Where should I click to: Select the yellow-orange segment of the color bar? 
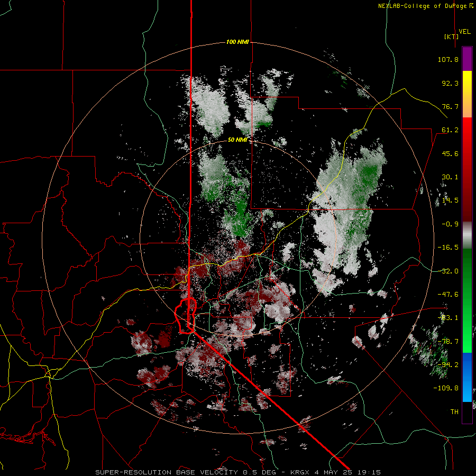tap(467, 94)
